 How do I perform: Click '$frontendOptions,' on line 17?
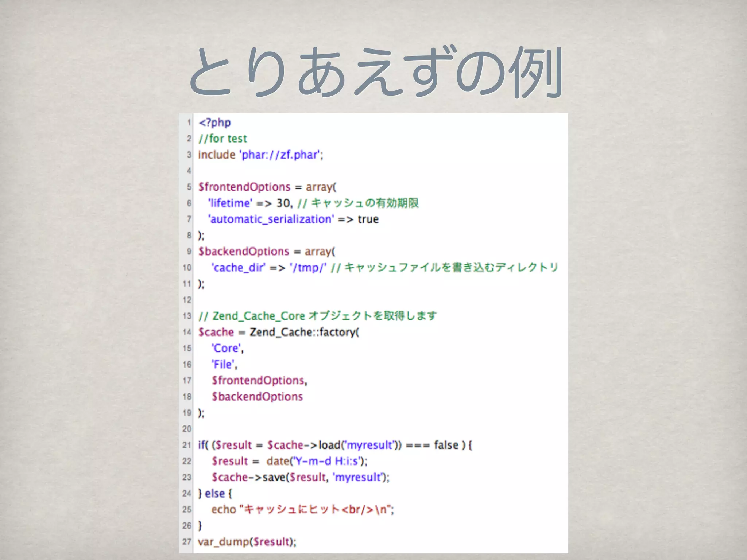coord(260,380)
